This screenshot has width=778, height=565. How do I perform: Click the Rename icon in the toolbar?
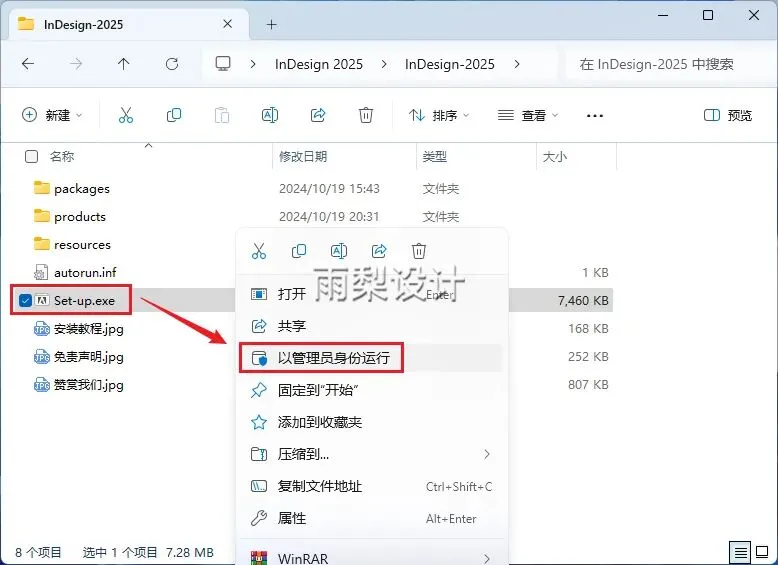point(270,116)
